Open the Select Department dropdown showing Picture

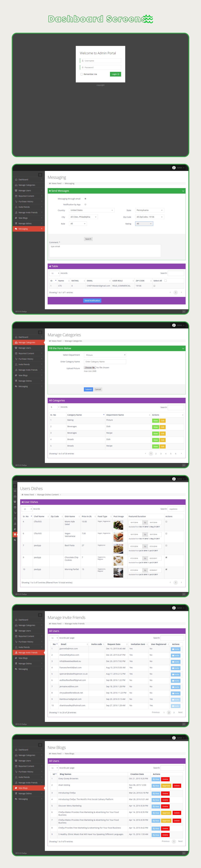105,355
